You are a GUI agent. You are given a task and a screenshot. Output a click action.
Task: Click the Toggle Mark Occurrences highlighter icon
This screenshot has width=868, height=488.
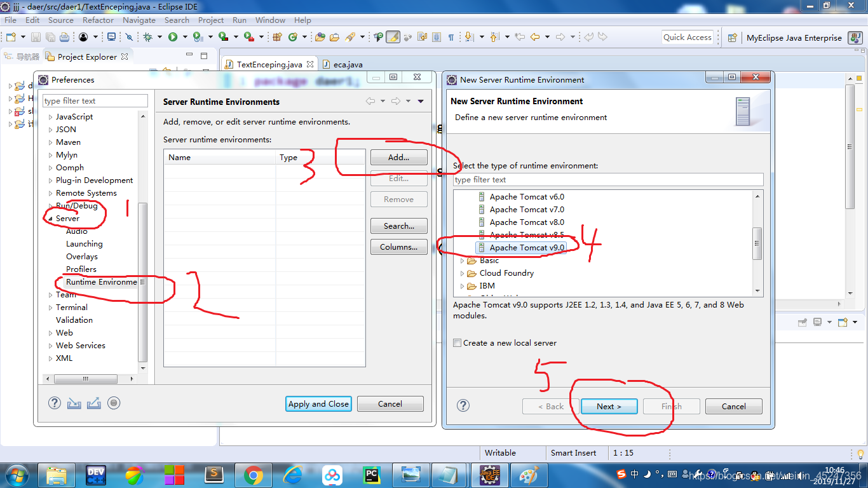pyautogui.click(x=393, y=37)
